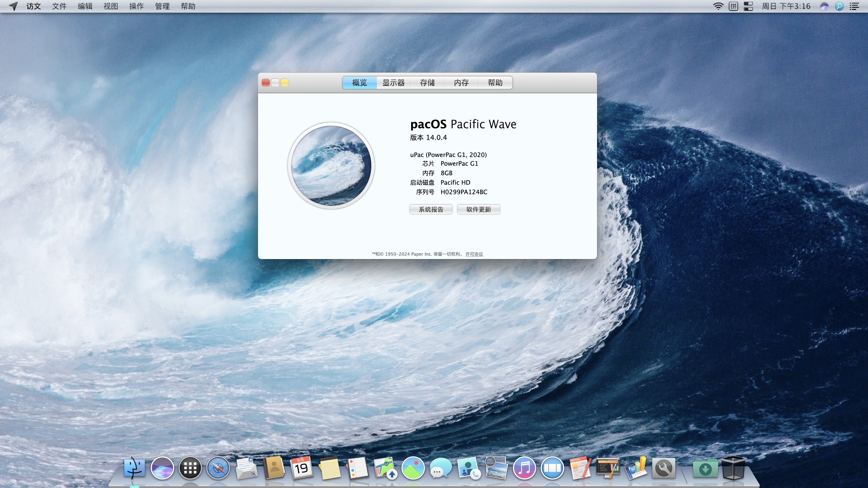The image size is (868, 488).
Task: Close the about window with red button
Action: (266, 83)
